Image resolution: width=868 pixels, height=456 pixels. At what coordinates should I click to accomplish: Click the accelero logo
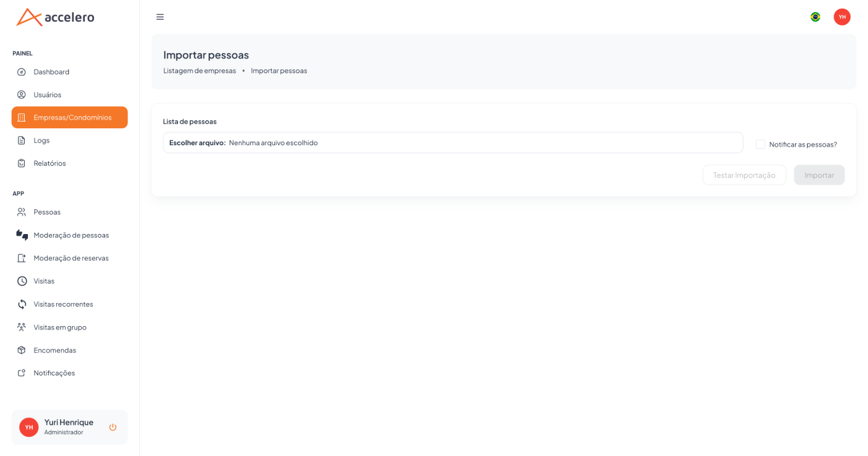click(55, 17)
